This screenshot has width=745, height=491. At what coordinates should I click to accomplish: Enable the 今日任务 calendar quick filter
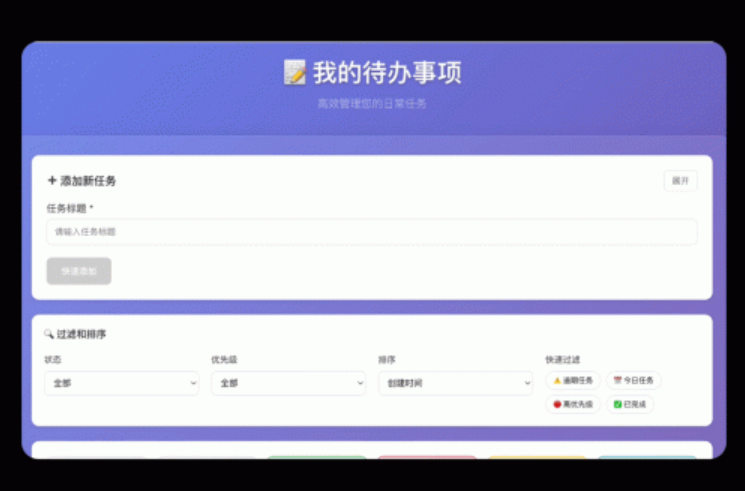tap(633, 380)
